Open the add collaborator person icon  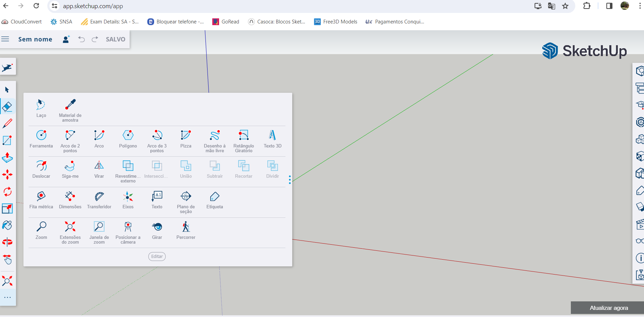point(66,39)
